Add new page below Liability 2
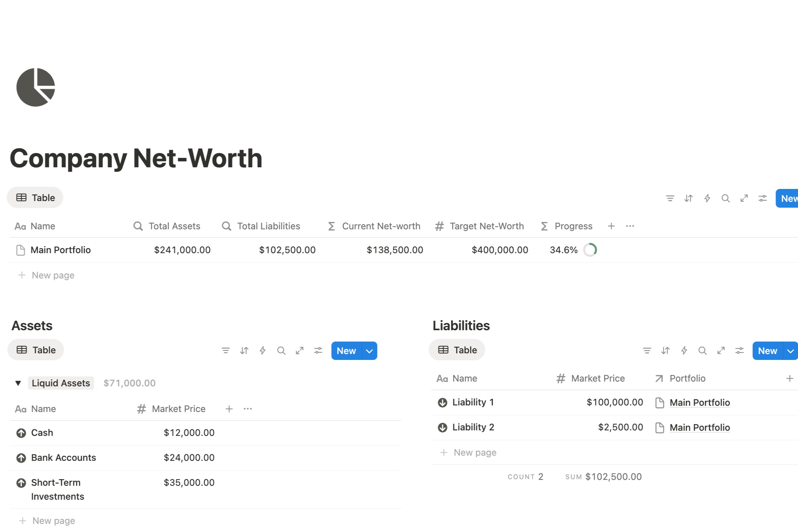 pos(475,452)
